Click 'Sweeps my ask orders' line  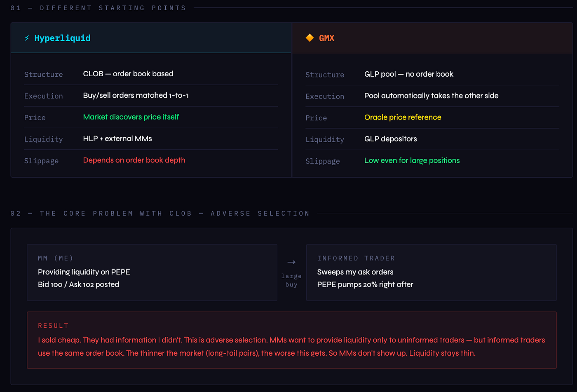point(355,272)
